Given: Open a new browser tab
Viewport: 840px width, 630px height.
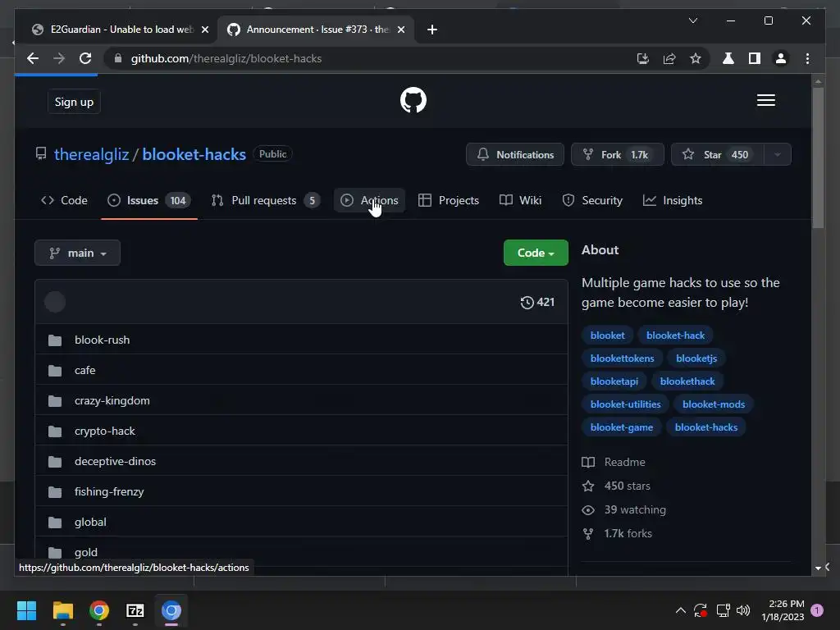Looking at the screenshot, I should 431,30.
